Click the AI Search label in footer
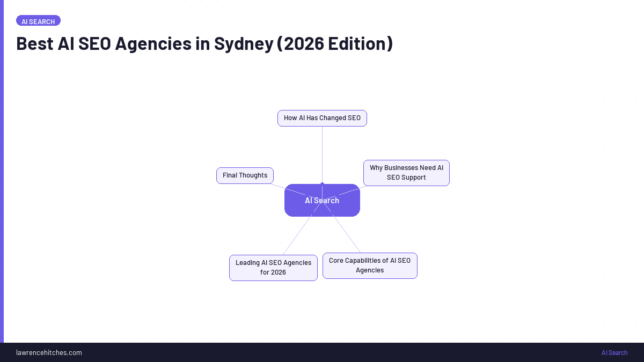 tap(614, 352)
